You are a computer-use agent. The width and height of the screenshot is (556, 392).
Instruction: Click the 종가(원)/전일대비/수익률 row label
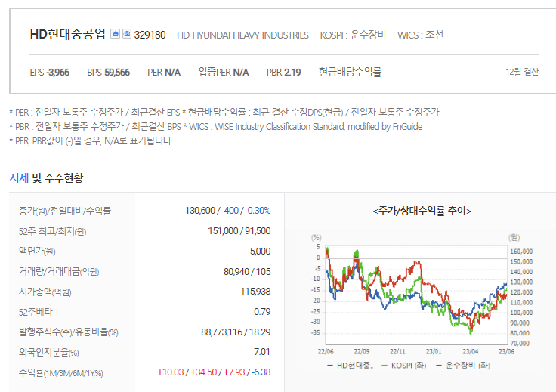point(65,211)
